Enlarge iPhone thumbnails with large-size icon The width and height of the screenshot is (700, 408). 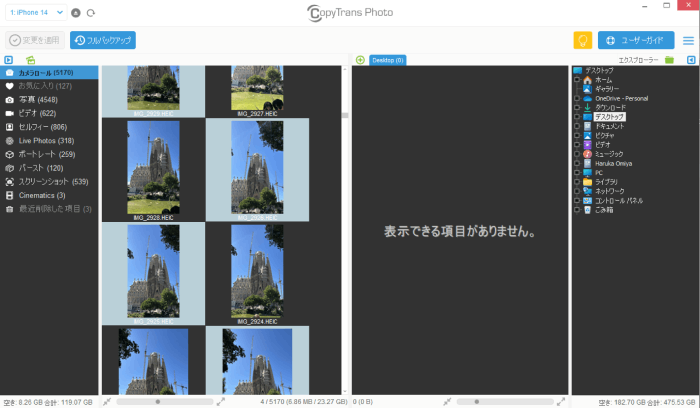pyautogui.click(x=221, y=402)
